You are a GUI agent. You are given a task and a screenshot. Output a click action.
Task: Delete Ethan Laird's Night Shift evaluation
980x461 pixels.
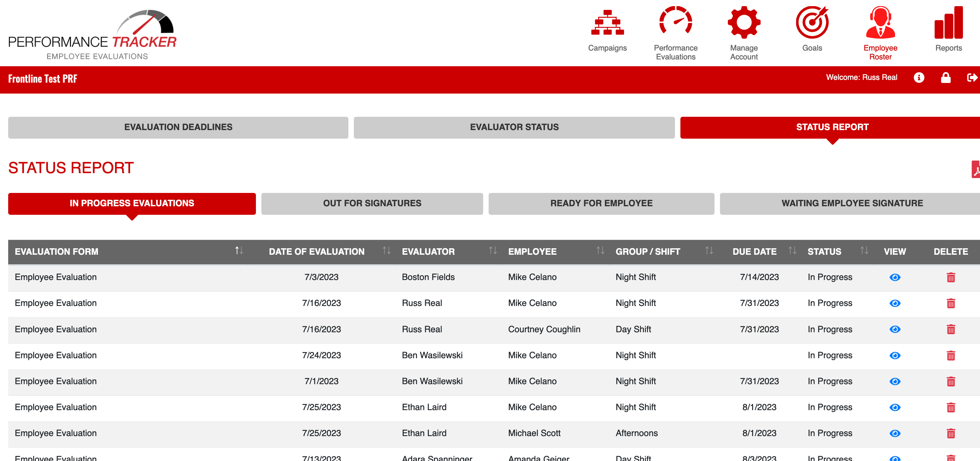951,407
